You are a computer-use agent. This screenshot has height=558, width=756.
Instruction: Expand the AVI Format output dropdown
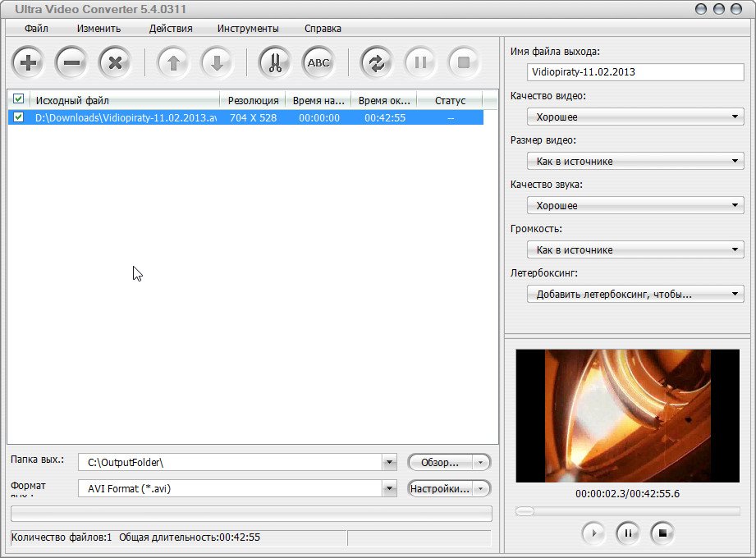coord(389,488)
